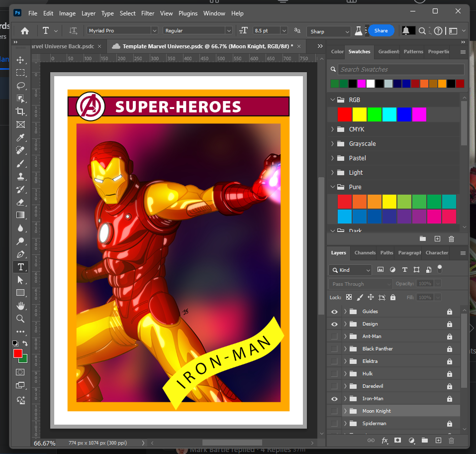
Task: Select the Spot Healing Brush tool
Action: (x=20, y=150)
